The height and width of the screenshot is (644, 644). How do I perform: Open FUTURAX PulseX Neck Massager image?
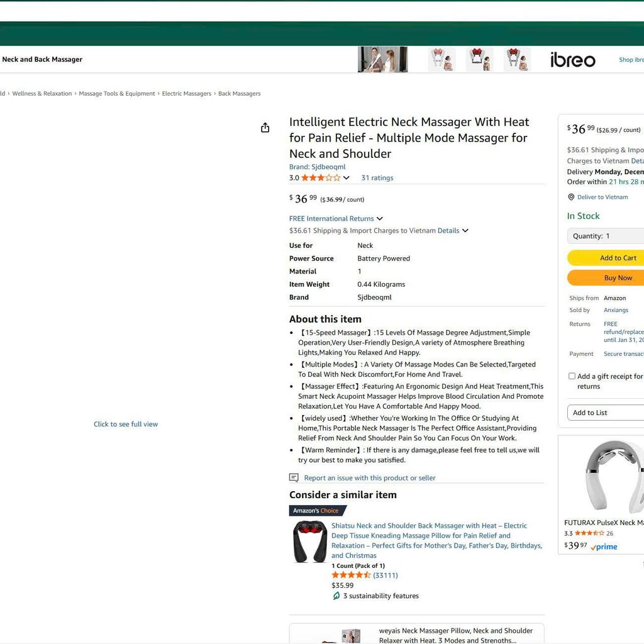pos(614,477)
